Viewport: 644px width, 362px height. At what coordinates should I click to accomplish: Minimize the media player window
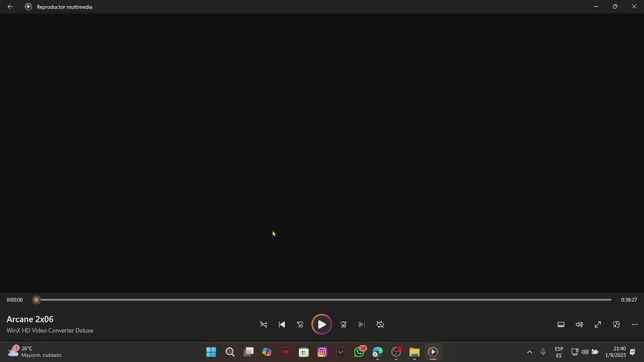pos(596,7)
